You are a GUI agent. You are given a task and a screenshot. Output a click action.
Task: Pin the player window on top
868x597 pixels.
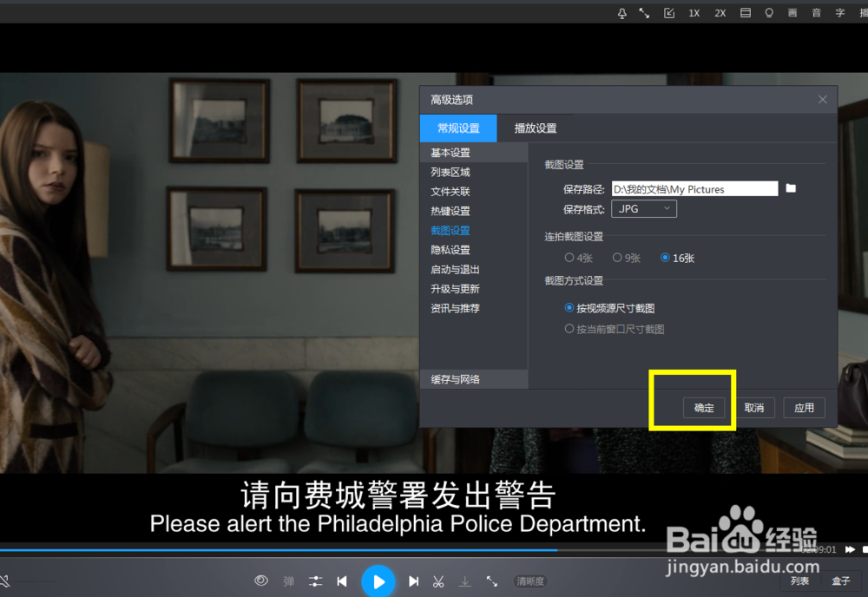[622, 13]
